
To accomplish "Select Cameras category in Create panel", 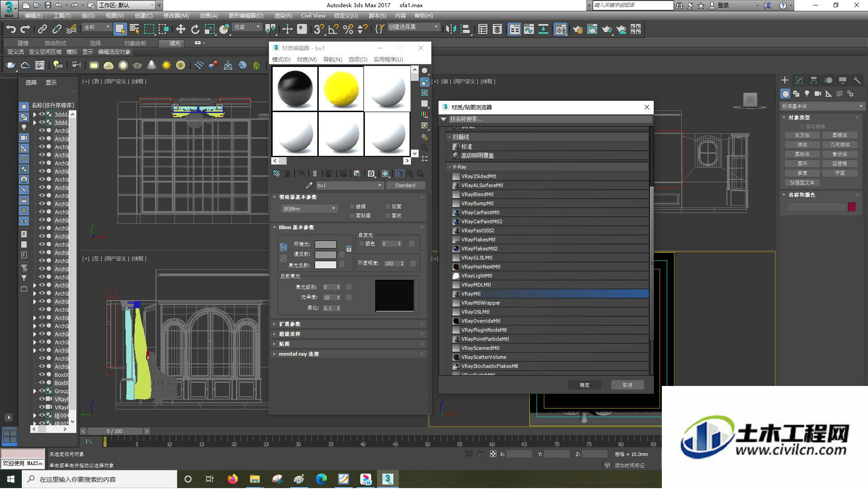I will pyautogui.click(x=818, y=94).
